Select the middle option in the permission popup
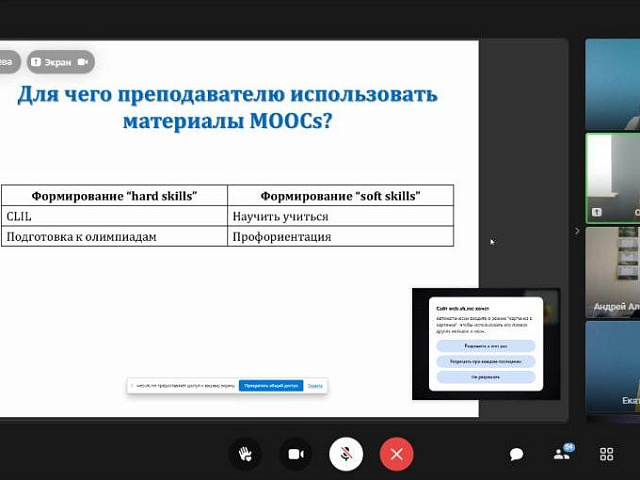 click(485, 361)
